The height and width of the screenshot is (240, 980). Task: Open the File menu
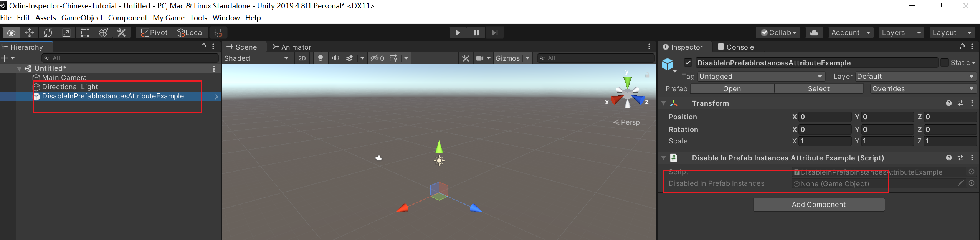[6, 18]
